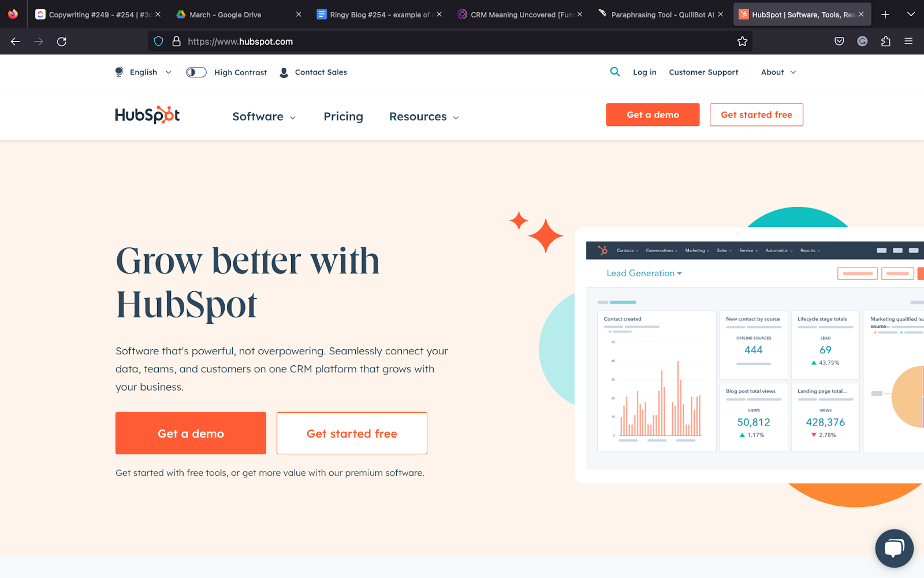Bookmark this page with the star icon

[742, 42]
